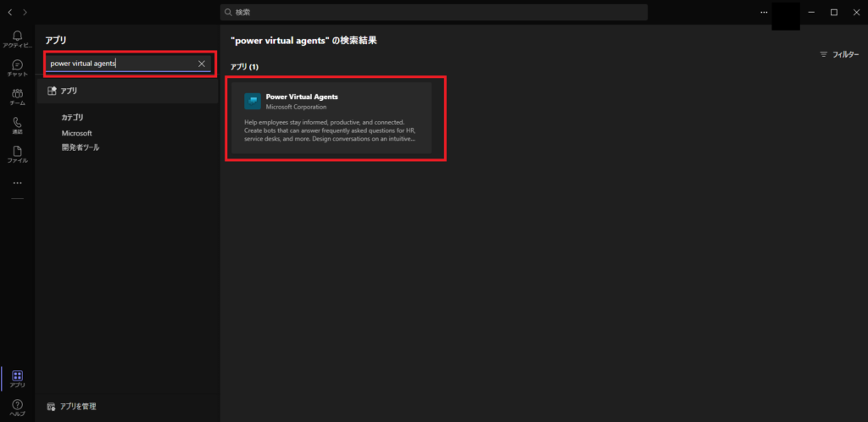Open the フィルター filter button

tap(839, 54)
